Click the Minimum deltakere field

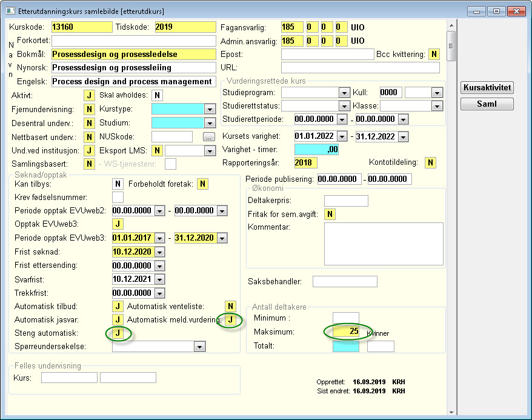point(346,318)
